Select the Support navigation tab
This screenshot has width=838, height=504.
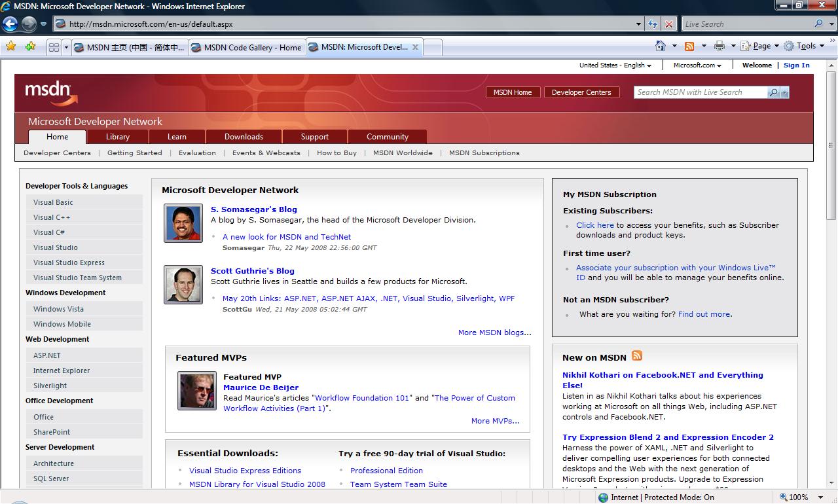point(315,137)
